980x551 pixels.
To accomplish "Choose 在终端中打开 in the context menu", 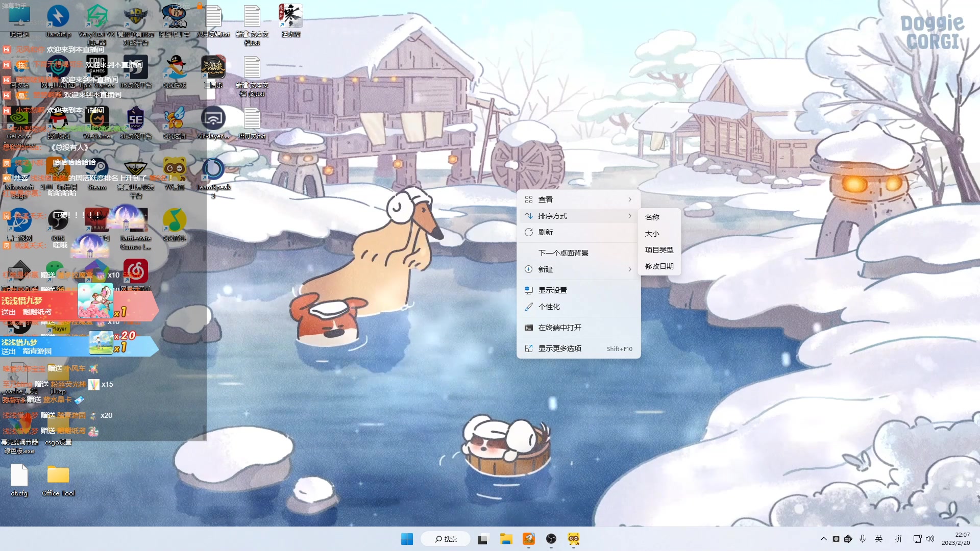I will (578, 328).
